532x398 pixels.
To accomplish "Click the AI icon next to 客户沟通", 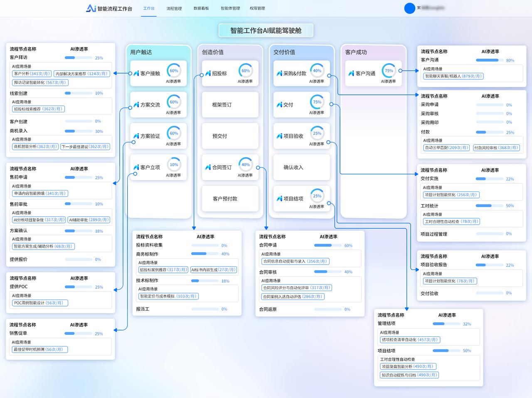I will tap(351, 73).
